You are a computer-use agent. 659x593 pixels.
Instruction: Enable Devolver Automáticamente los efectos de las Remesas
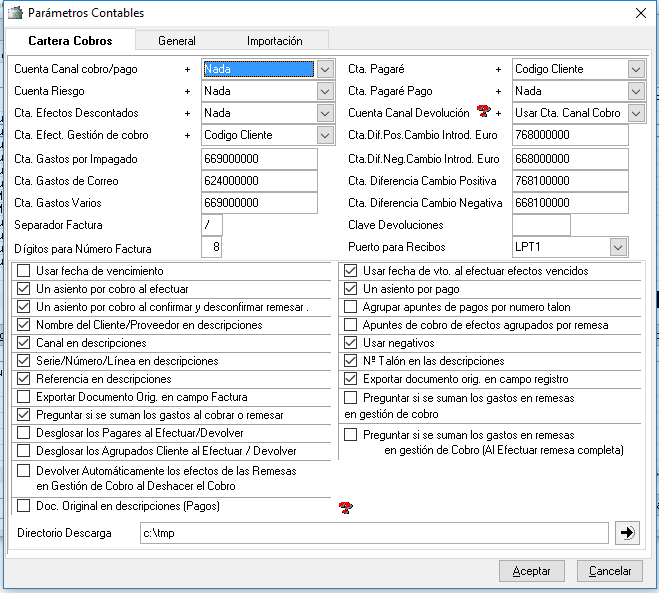pyautogui.click(x=24, y=471)
